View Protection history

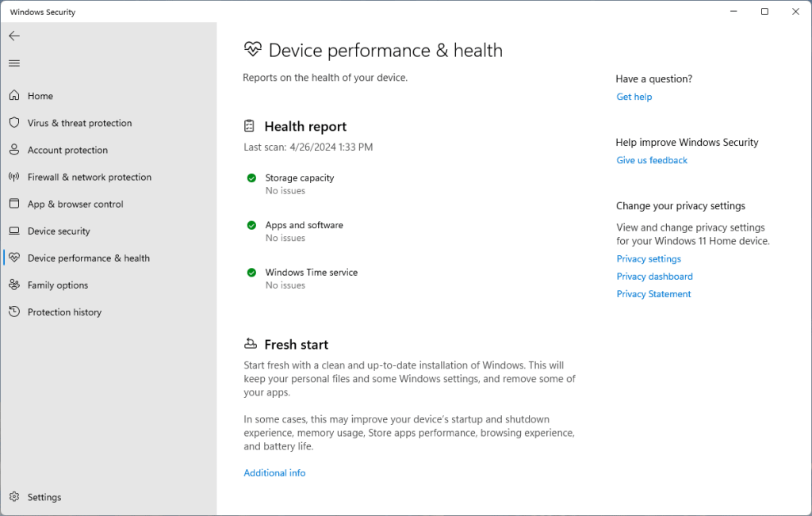[65, 312]
